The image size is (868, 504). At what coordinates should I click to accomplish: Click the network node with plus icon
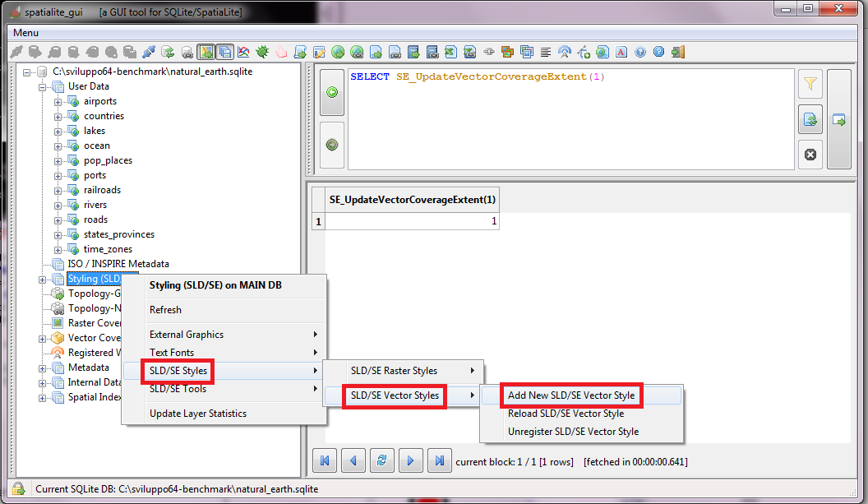point(584,52)
